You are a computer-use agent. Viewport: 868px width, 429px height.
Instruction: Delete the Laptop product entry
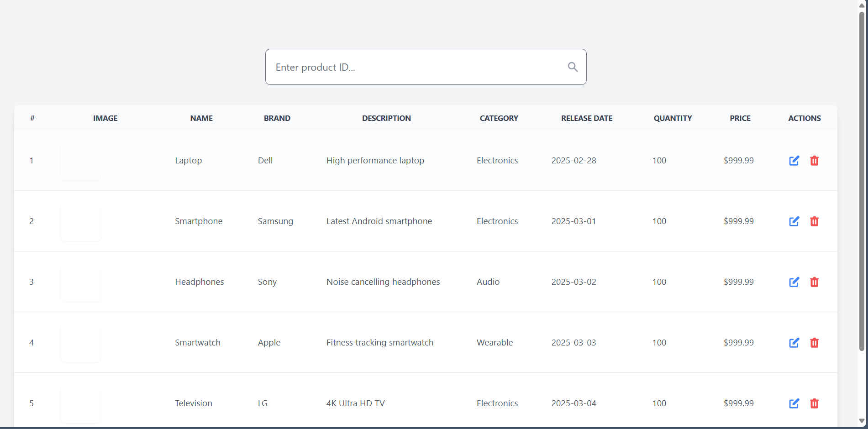coord(815,161)
